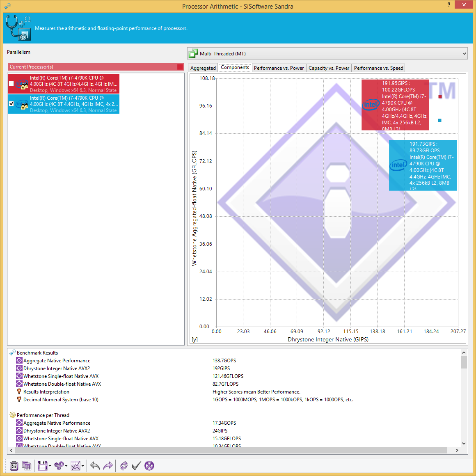
Task: Click the back arrow toolbar icon
Action: 95,465
